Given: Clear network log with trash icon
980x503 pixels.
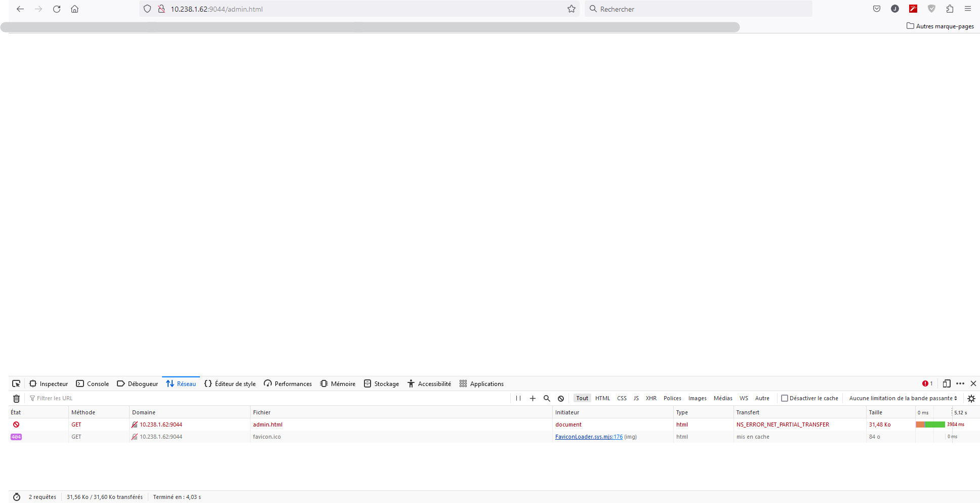Looking at the screenshot, I should (16, 398).
